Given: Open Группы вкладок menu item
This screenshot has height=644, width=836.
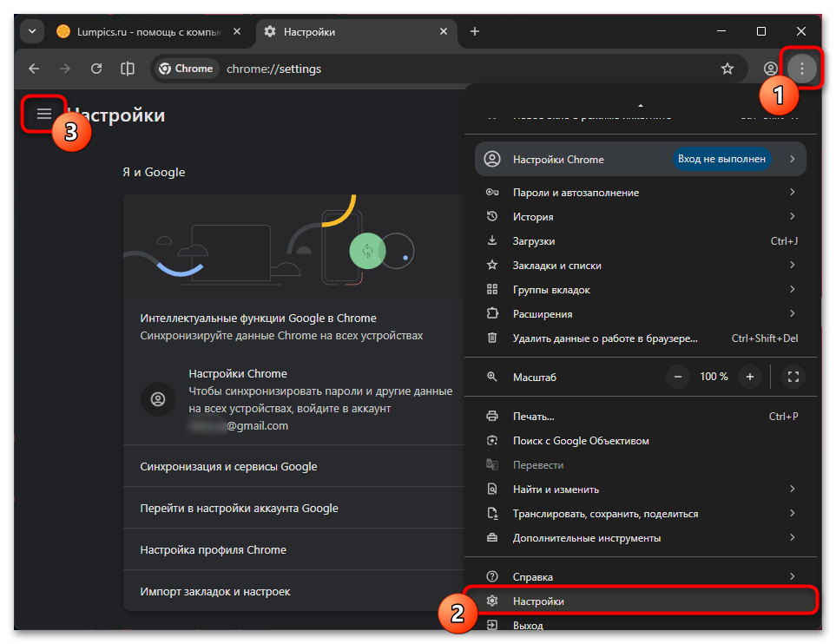Looking at the screenshot, I should point(640,290).
